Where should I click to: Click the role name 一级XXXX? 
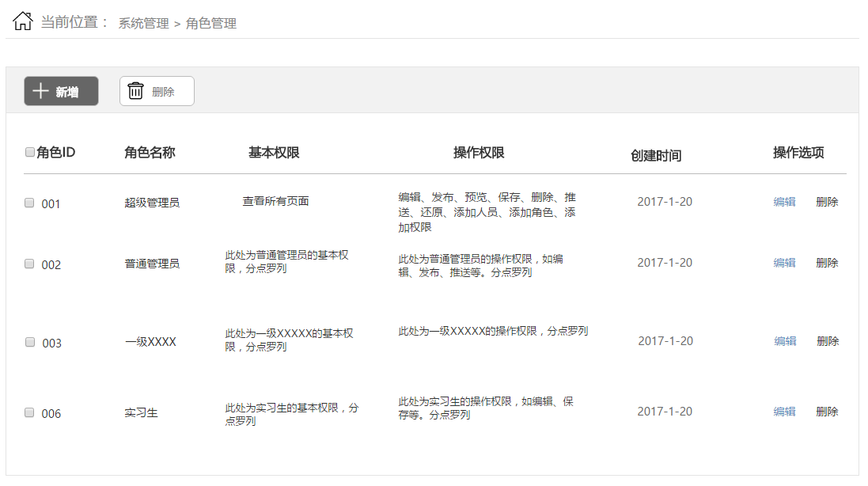150,341
